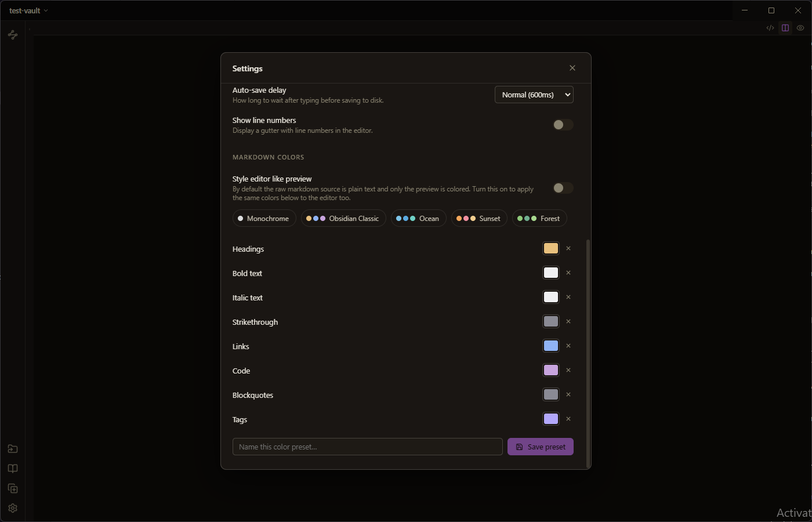
Task: Reset the Strikethrough color
Action: (568, 321)
